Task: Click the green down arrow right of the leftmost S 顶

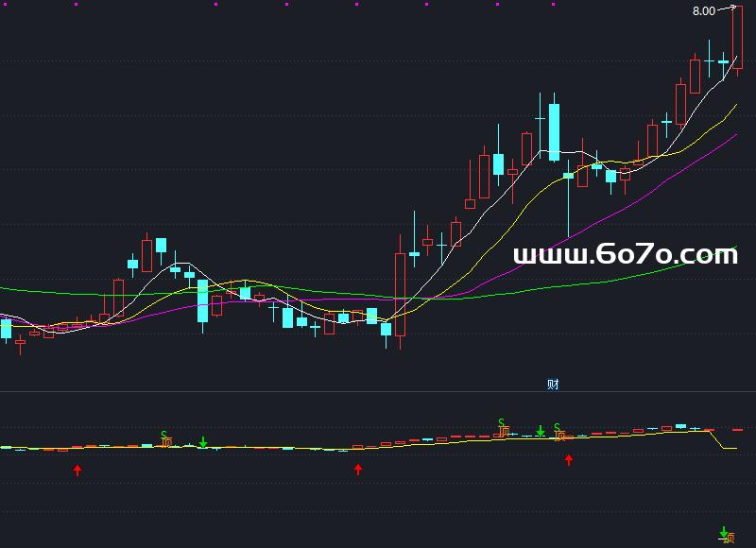Action: [203, 442]
